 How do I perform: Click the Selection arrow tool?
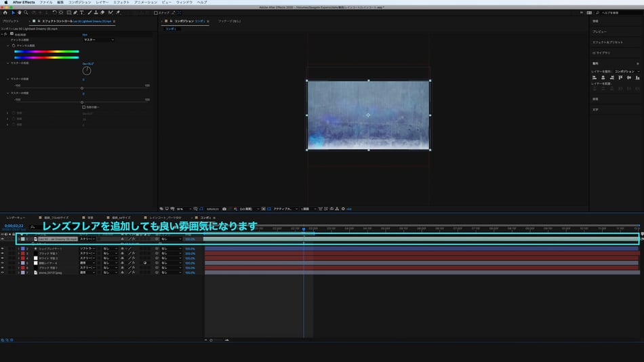[13, 12]
